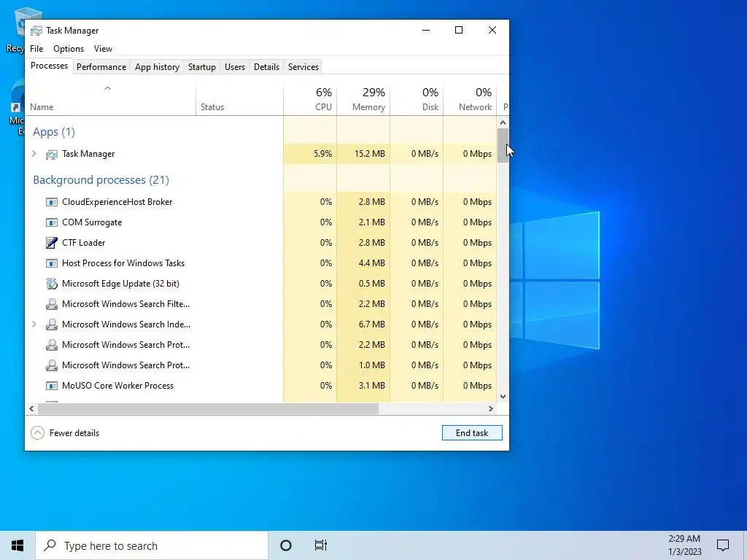This screenshot has width=747, height=560.
Task: Click the horizontal scrollbar thumb
Action: (208, 408)
